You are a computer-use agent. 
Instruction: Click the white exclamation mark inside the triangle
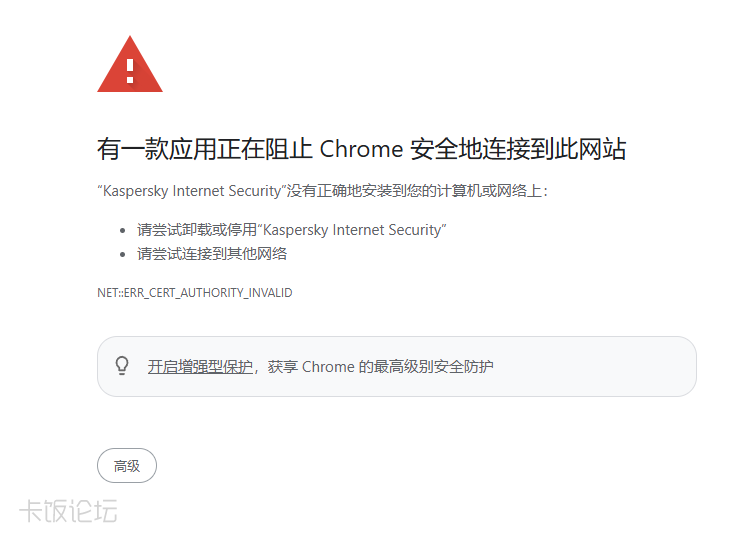(130, 69)
